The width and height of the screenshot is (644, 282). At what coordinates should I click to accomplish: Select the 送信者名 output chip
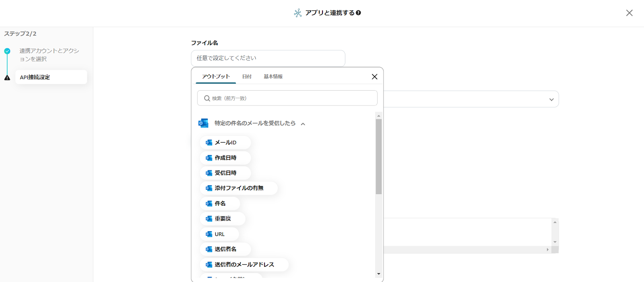point(225,249)
